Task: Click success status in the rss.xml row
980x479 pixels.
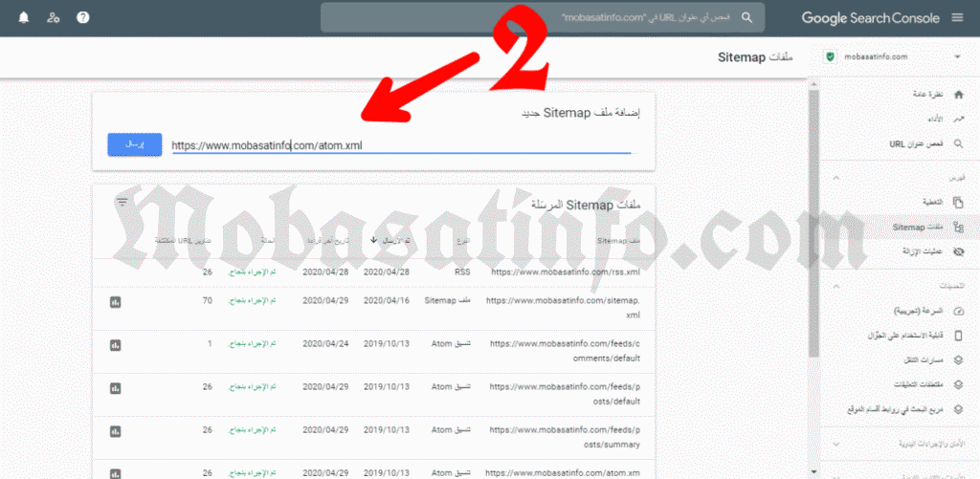Action: [x=253, y=272]
